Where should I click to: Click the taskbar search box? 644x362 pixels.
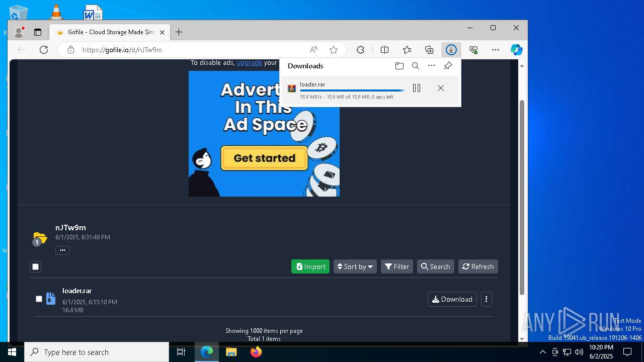[x=97, y=352]
